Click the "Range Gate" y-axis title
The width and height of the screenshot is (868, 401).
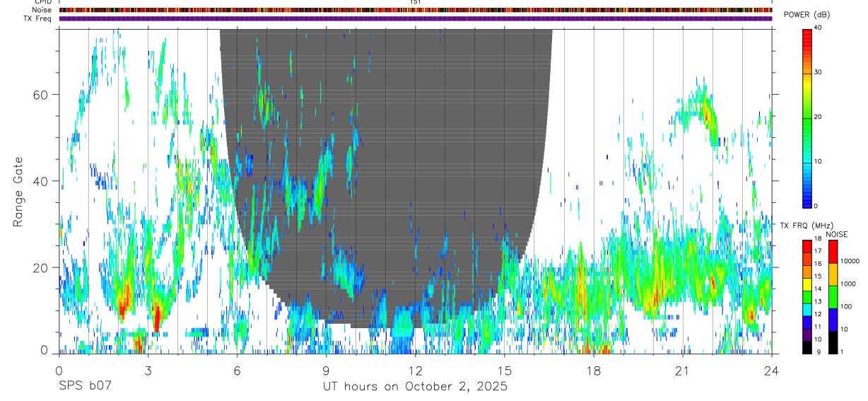coord(19,192)
